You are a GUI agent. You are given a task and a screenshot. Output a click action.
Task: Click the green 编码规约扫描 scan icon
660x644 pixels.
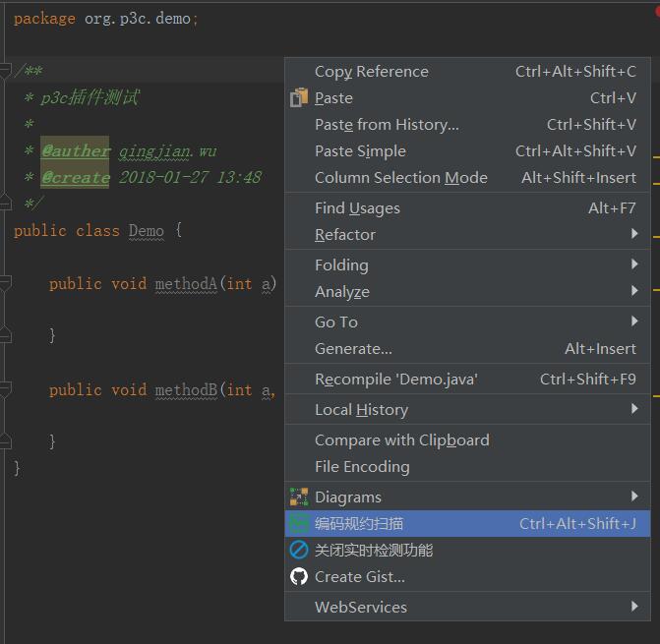pyautogui.click(x=299, y=524)
